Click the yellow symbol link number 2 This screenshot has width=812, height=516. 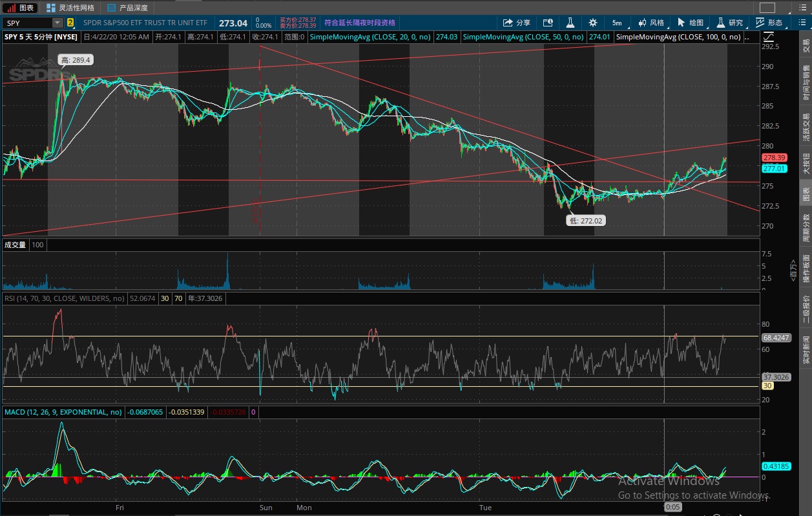point(70,23)
